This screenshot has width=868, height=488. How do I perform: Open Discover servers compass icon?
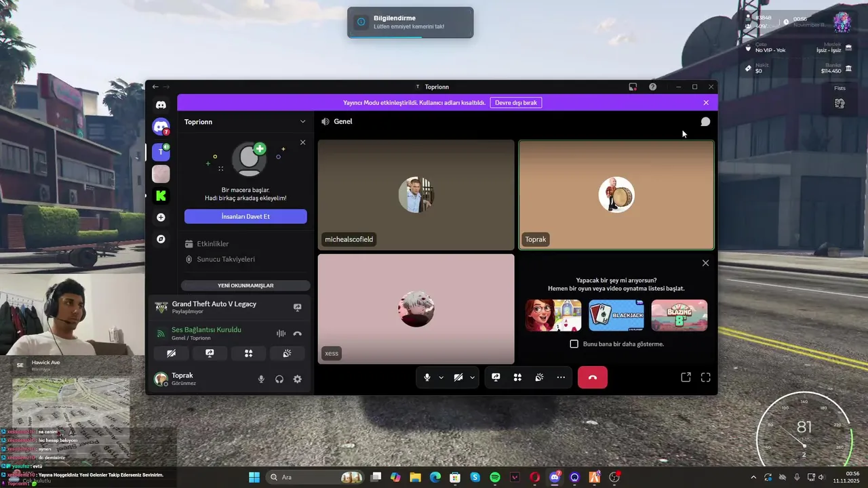click(x=161, y=239)
